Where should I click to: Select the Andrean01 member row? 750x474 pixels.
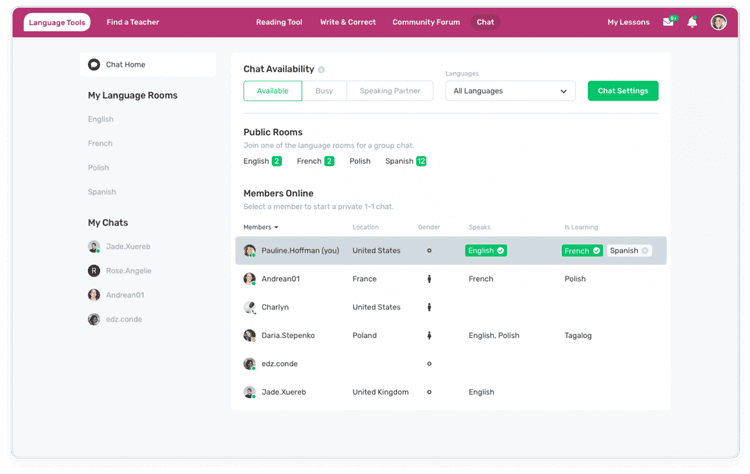pos(450,279)
